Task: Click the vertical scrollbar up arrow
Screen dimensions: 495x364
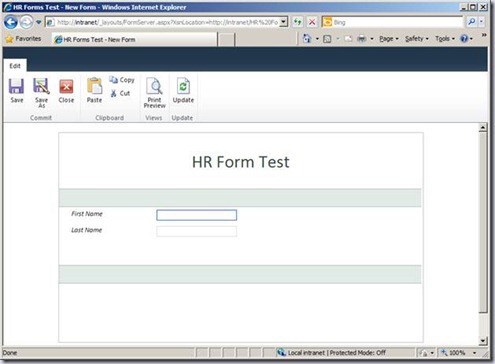Action: [483, 127]
